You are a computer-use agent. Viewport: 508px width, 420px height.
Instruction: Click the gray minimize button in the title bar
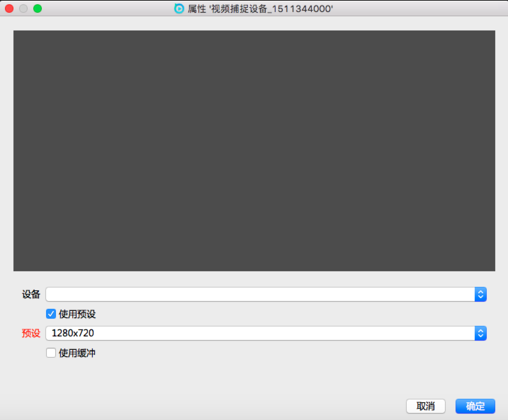tap(23, 8)
